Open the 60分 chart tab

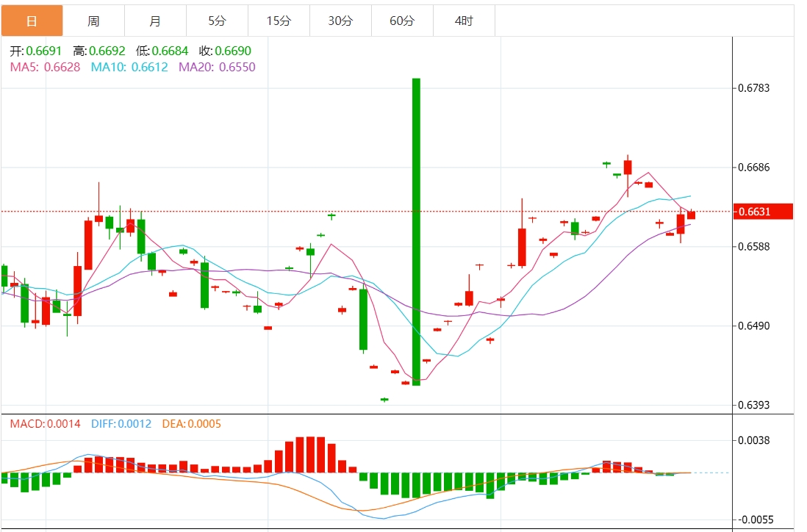pyautogui.click(x=403, y=21)
